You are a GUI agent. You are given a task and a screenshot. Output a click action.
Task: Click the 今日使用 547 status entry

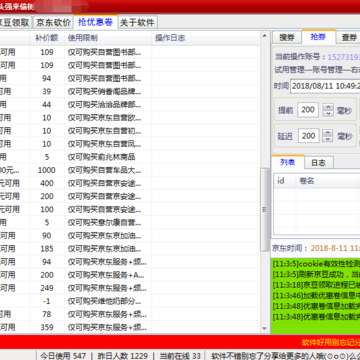(x=63, y=355)
